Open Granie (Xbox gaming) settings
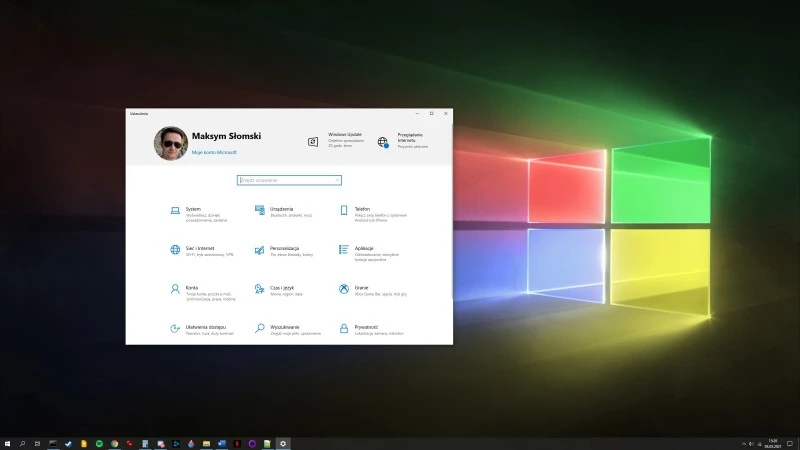Viewport: 800px width, 450px height. click(373, 290)
